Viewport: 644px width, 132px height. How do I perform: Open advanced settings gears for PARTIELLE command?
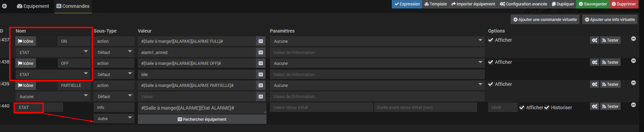tap(594, 84)
